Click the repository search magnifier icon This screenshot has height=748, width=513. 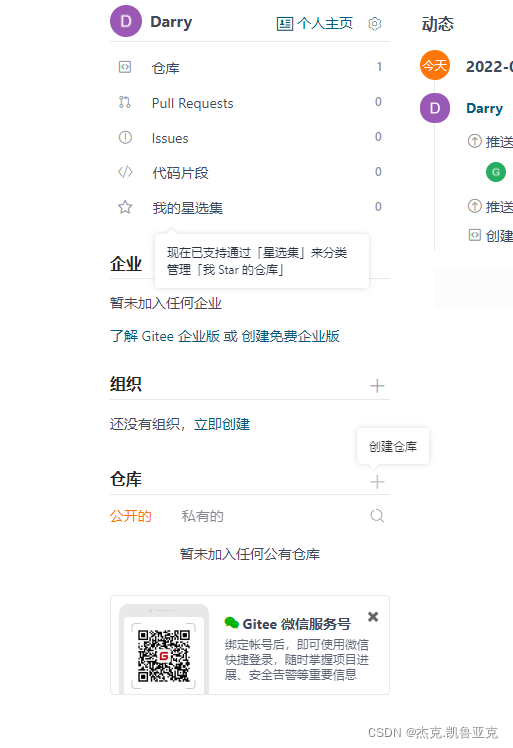pyautogui.click(x=377, y=516)
